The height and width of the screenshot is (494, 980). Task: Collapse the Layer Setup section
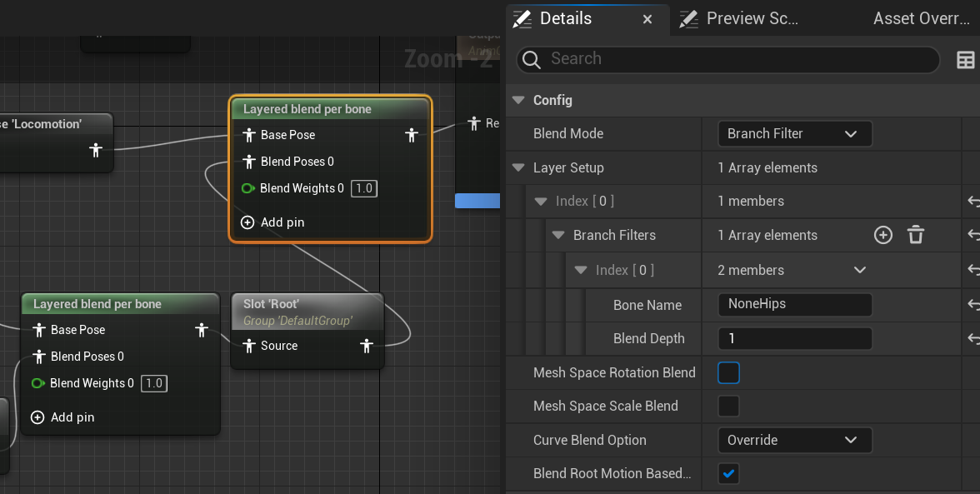click(x=519, y=167)
